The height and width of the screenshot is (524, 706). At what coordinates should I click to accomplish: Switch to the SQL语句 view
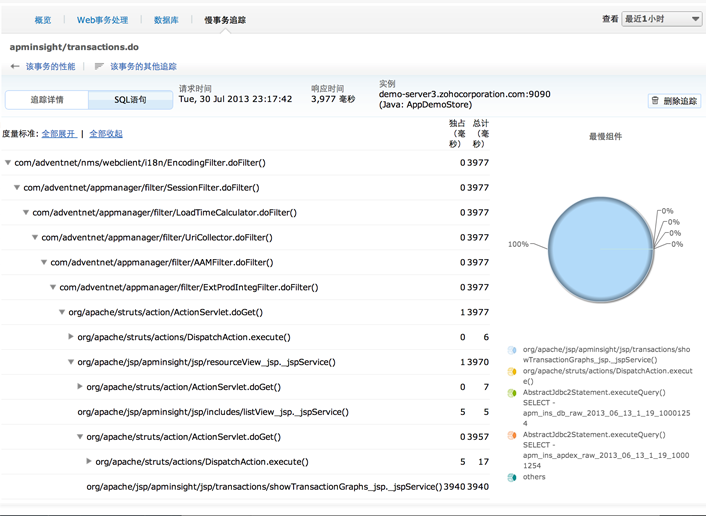tap(130, 100)
